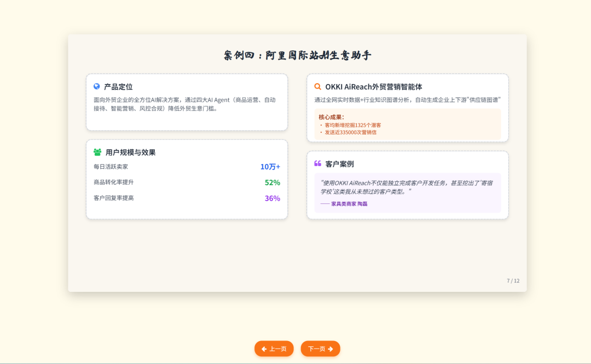Click the customer quote about OKKI AiReach

(407, 187)
